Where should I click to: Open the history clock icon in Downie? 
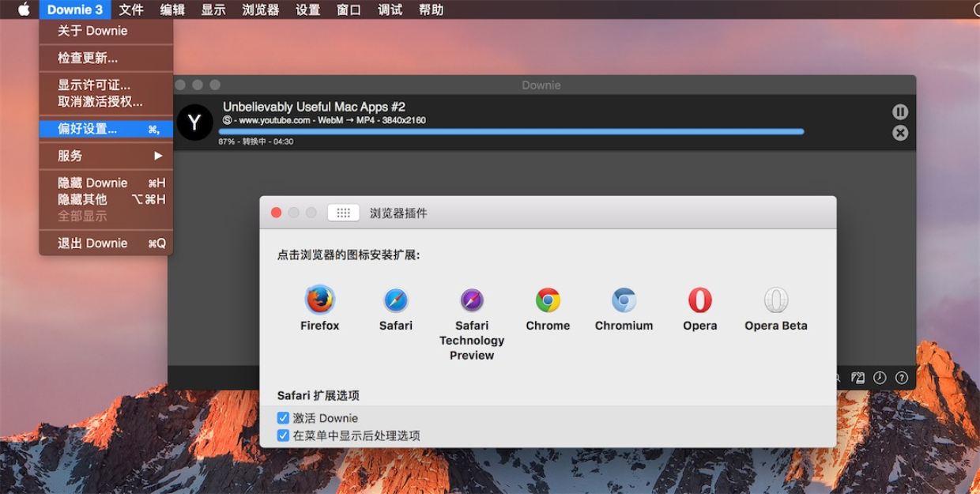point(880,378)
